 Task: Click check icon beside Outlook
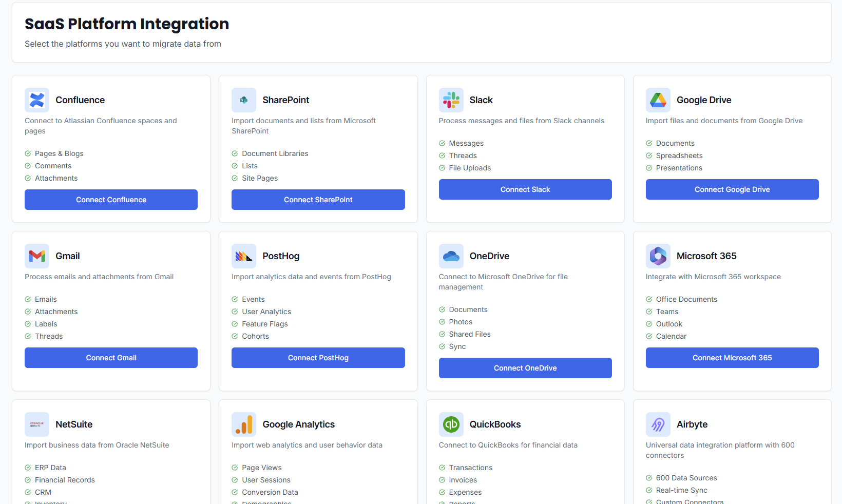point(649,324)
